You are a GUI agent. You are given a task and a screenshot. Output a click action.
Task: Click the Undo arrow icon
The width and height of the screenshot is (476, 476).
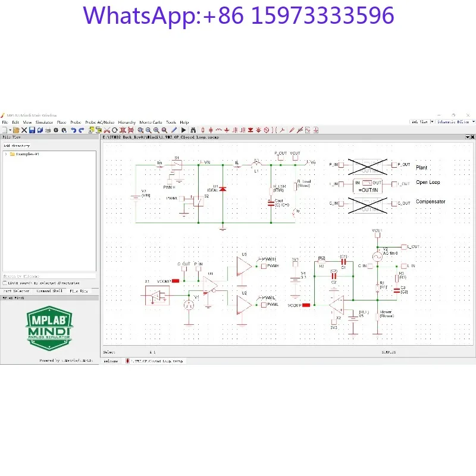(x=73, y=130)
